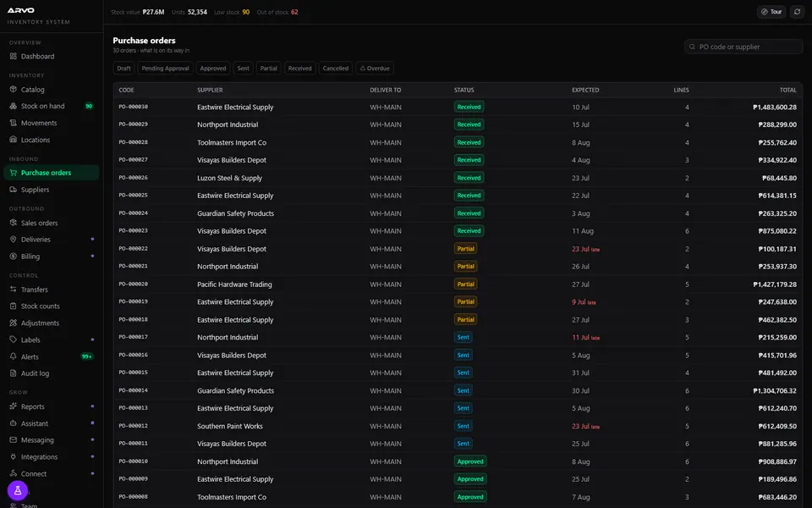Click the Reports icon in the sidebar
The image size is (812, 508).
click(13, 406)
